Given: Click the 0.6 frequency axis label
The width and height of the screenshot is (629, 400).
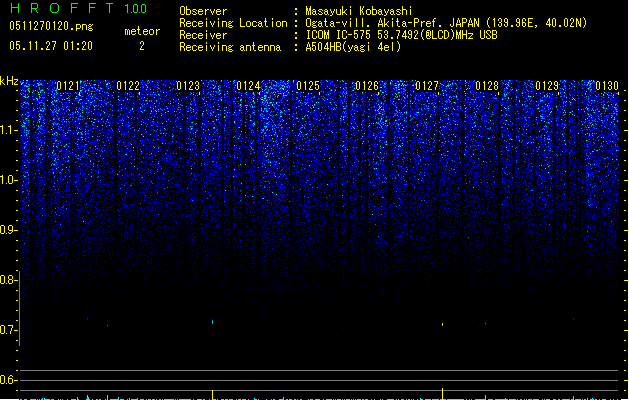Looking at the screenshot, I should click(x=8, y=380).
